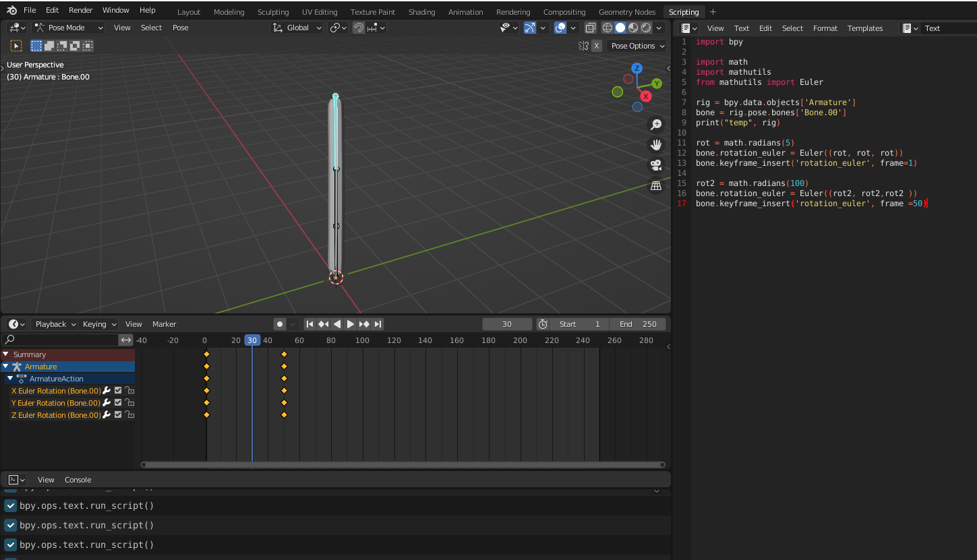This screenshot has height=560, width=977.
Task: Toggle viewport gizmos display
Action: tap(530, 28)
